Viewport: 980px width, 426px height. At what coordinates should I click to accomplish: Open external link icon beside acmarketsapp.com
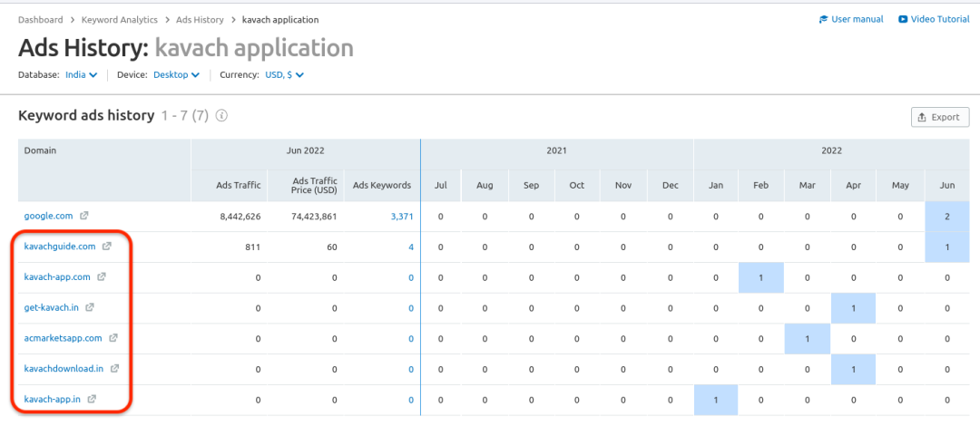point(113,338)
